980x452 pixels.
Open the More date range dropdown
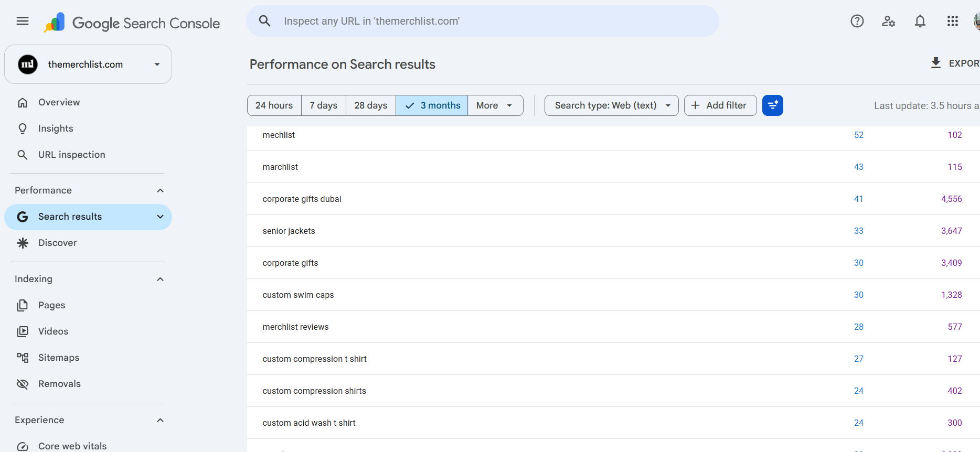pos(495,105)
